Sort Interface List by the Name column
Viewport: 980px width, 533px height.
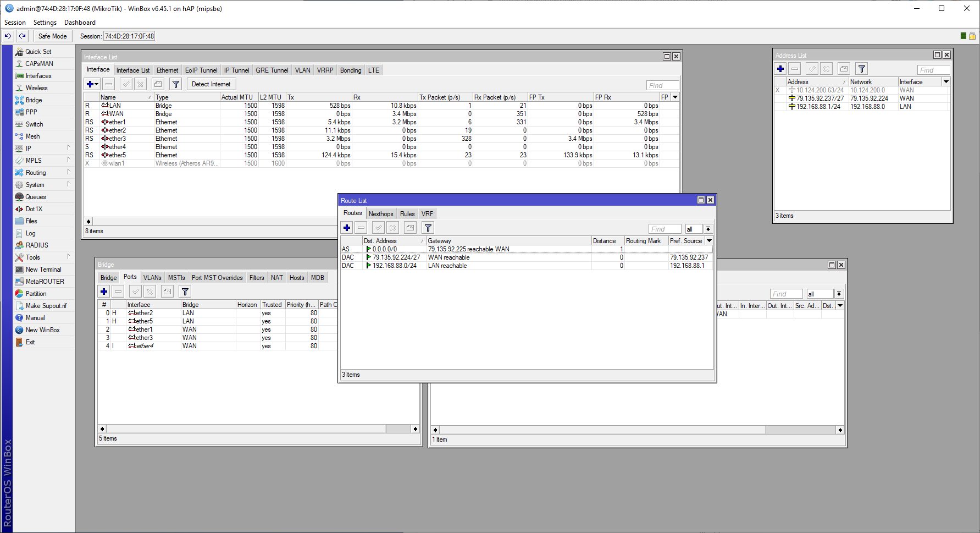126,97
